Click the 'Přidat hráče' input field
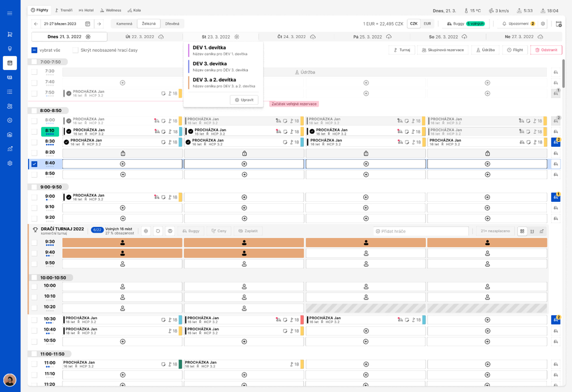 (x=421, y=231)
